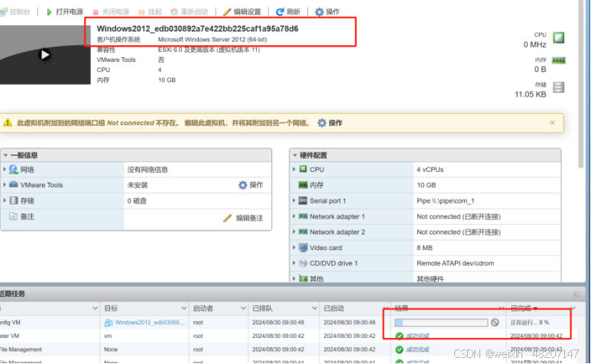Click the task progress bar

point(441,323)
